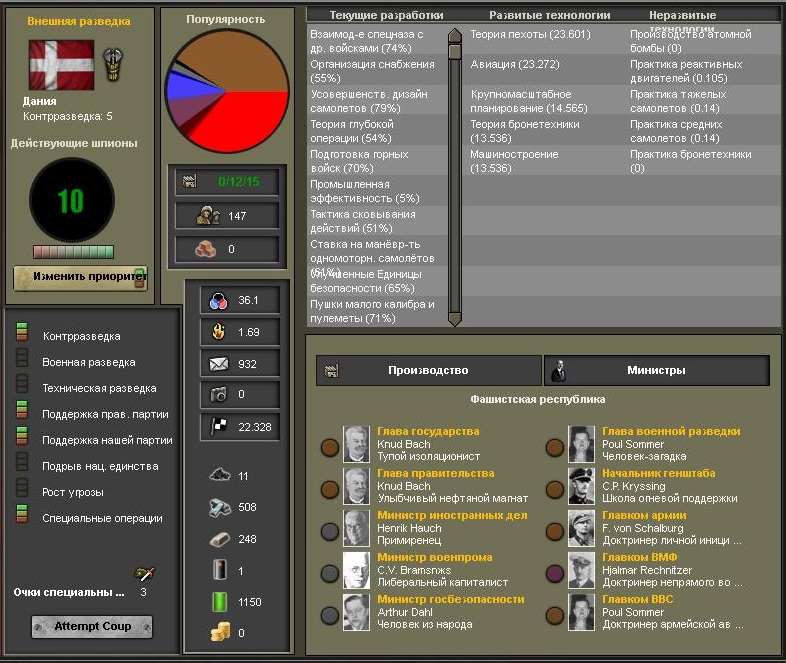Click the spy priority level bar
Screen dimensions: 786x663
click(73, 252)
